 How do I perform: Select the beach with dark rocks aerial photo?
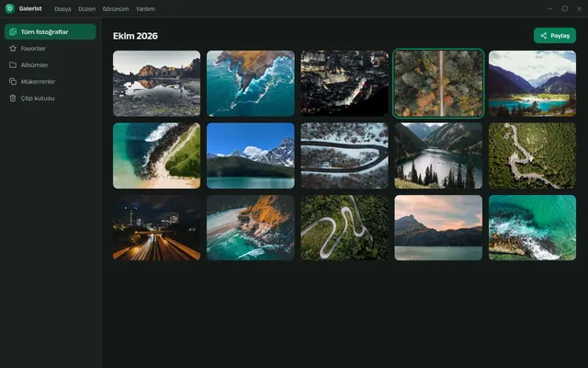[157, 155]
